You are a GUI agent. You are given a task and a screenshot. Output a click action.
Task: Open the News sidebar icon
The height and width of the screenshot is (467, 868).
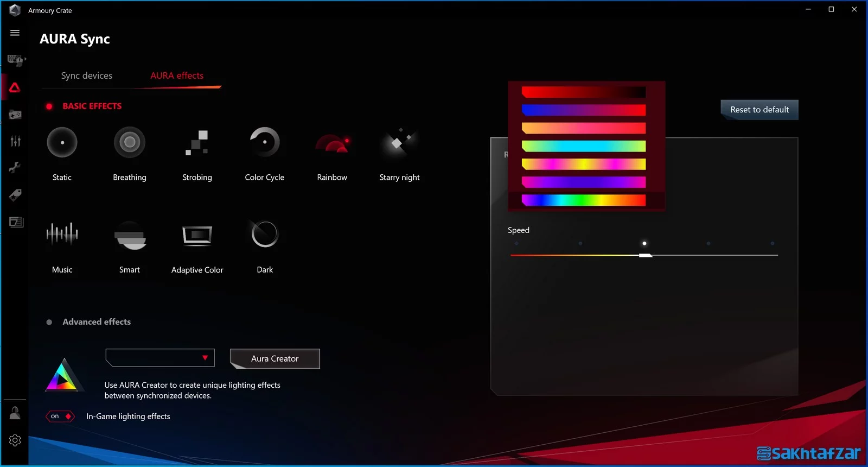(16, 222)
